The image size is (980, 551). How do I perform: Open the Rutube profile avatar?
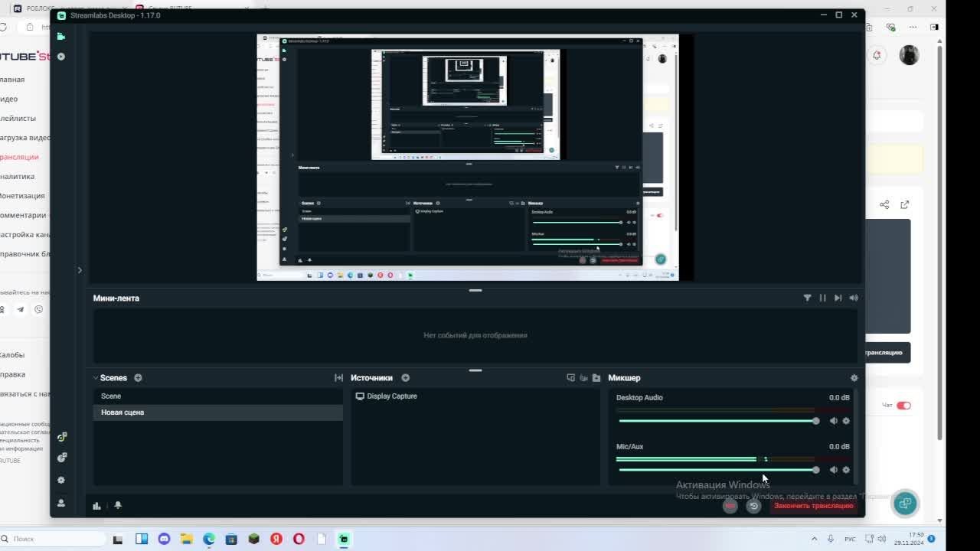909,55
